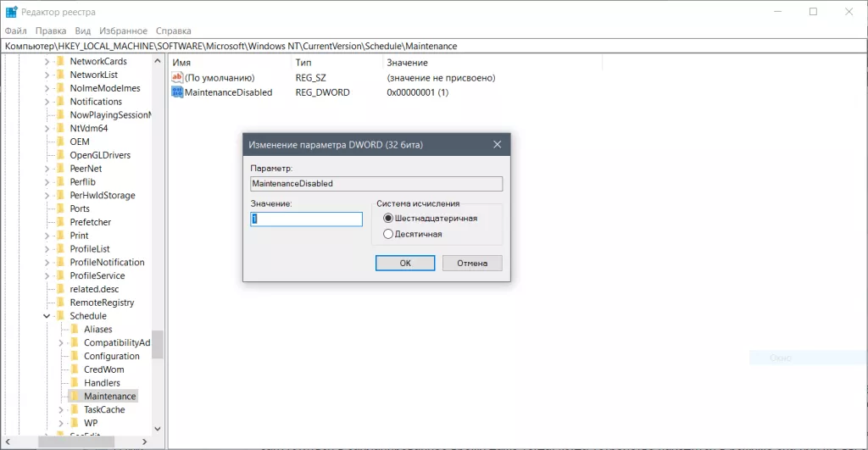The height and width of the screenshot is (450, 868).
Task: Click the Значение input field
Action: coord(306,219)
